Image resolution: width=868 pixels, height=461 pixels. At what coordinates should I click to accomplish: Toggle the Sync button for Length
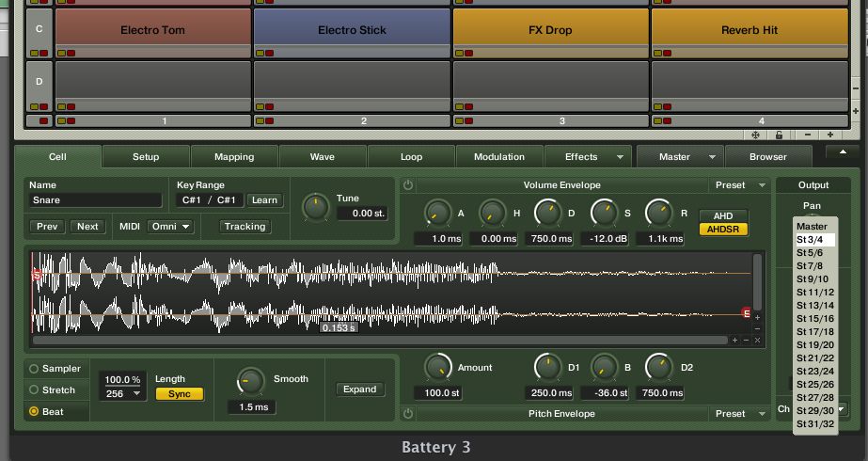click(x=180, y=394)
